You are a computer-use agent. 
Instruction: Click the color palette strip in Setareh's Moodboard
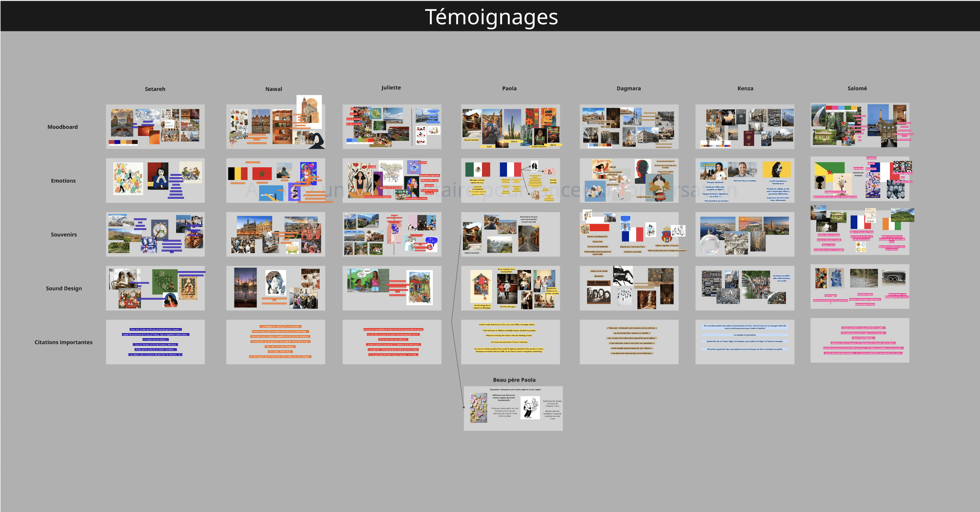(123, 143)
